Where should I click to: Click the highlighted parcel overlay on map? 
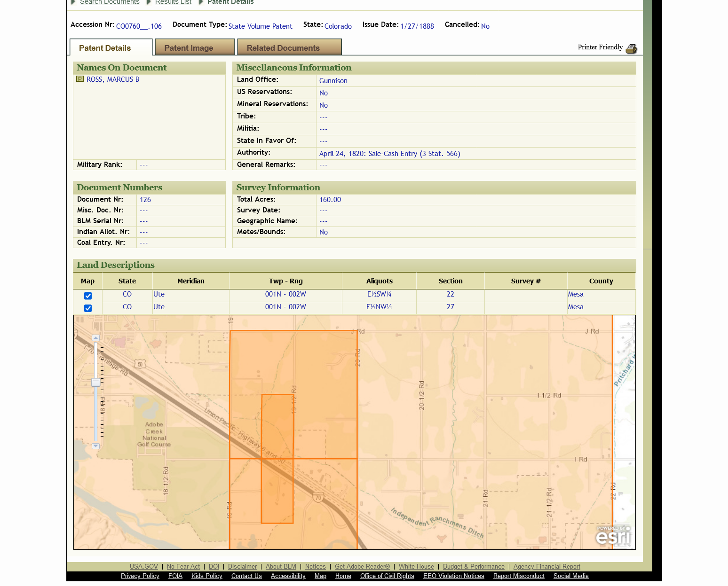[277, 458]
